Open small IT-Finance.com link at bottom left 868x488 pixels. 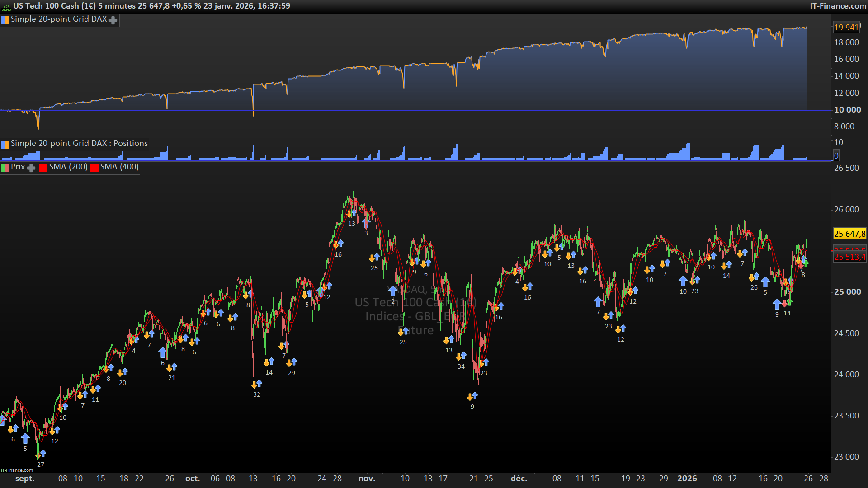tap(17, 470)
